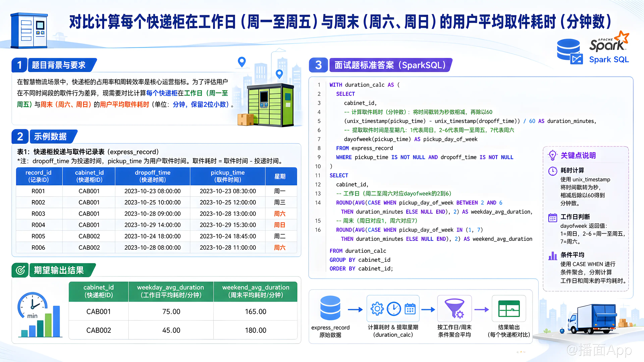Click the calendar icon in duration_calc step
This screenshot has width=644, height=362.
tap(410, 309)
